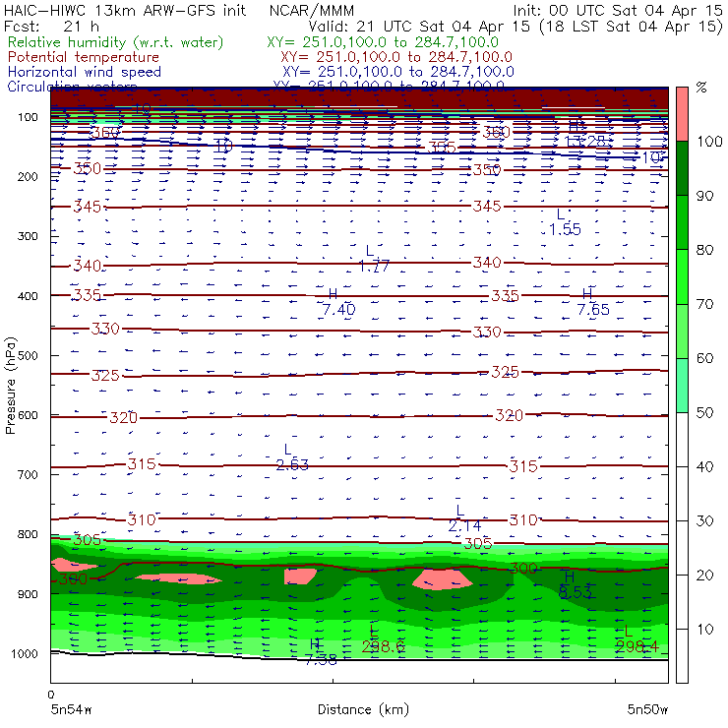This screenshot has height=728, width=728.
Task: Click the '355' potential temperature contour label
Action: 442,148
